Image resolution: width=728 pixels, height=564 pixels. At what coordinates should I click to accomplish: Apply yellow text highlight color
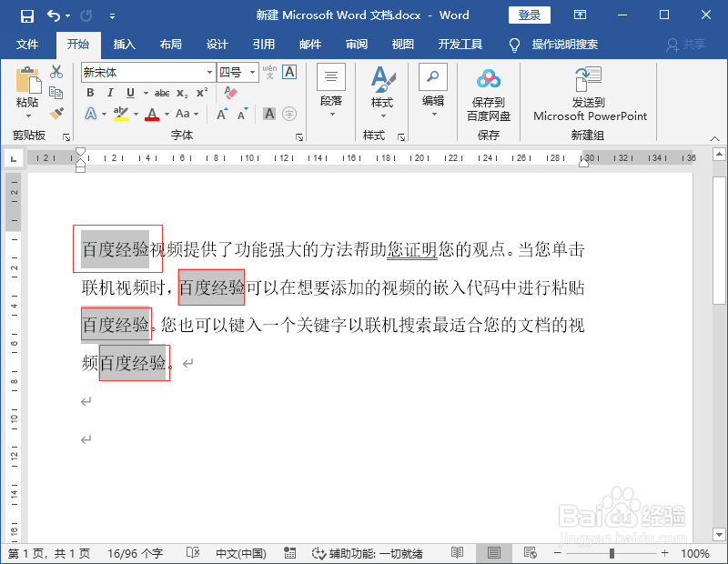click(121, 114)
